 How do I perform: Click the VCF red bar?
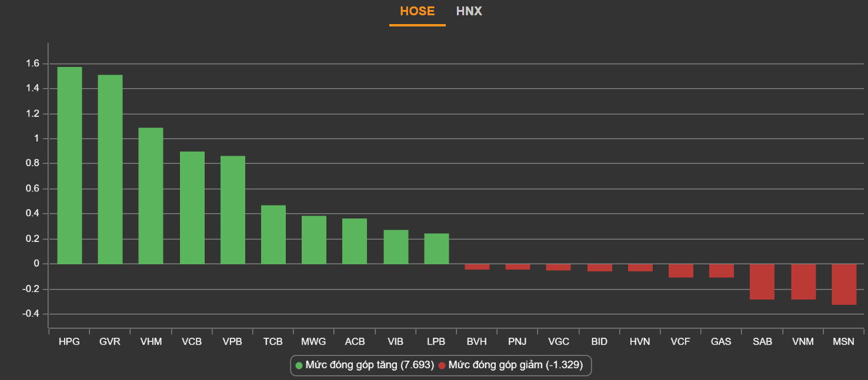pos(680,271)
